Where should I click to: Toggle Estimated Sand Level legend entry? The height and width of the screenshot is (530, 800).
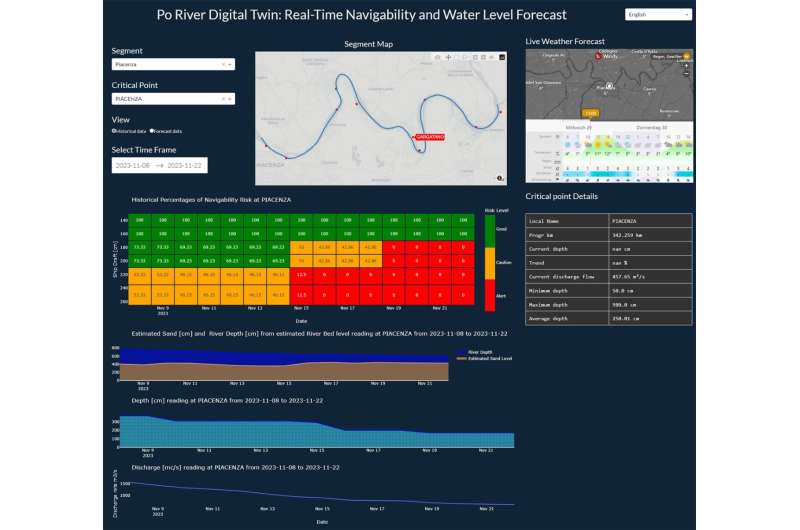pos(490,357)
